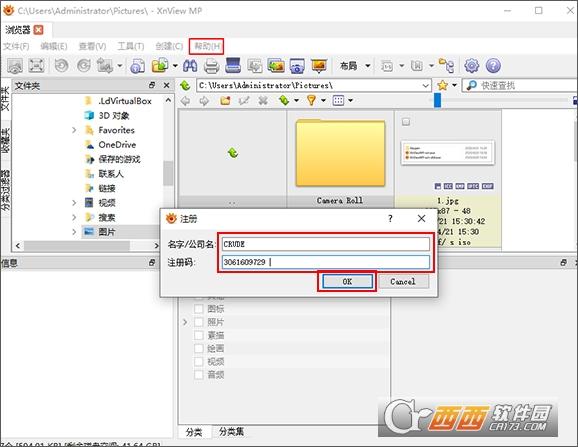Viewport: 578px width, 447px height.
Task: Click the batch convert icon
Action: [276, 66]
